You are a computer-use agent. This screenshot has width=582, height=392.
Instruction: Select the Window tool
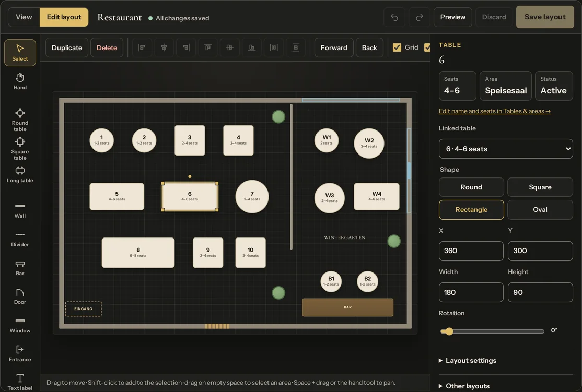(20, 325)
